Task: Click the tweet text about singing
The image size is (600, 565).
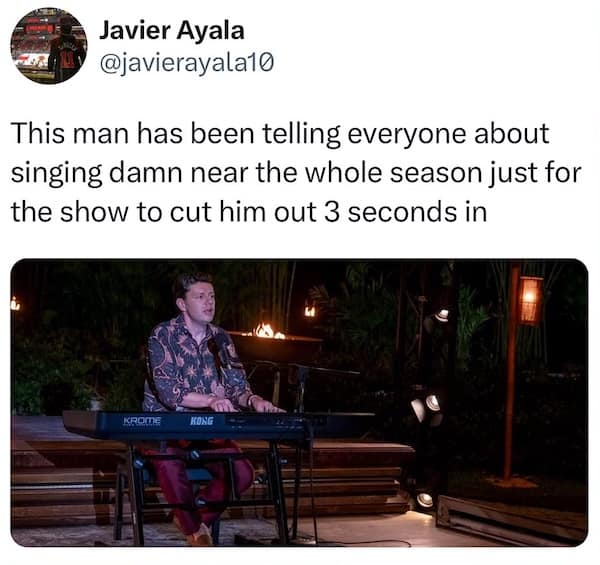Action: point(296,173)
